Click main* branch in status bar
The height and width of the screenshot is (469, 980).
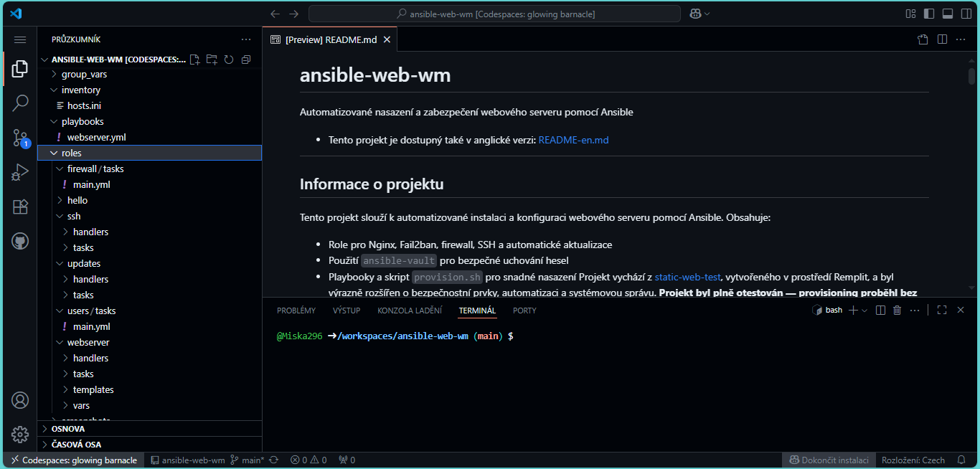tap(248, 460)
